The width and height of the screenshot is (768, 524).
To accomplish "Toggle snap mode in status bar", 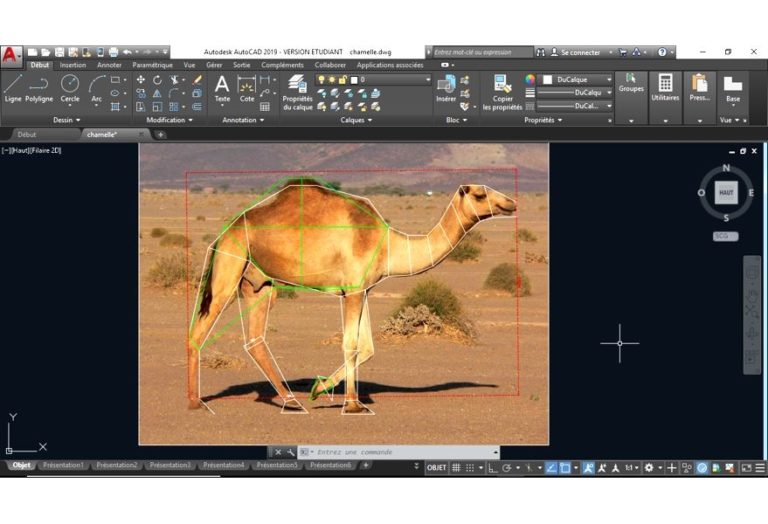I will coord(470,468).
